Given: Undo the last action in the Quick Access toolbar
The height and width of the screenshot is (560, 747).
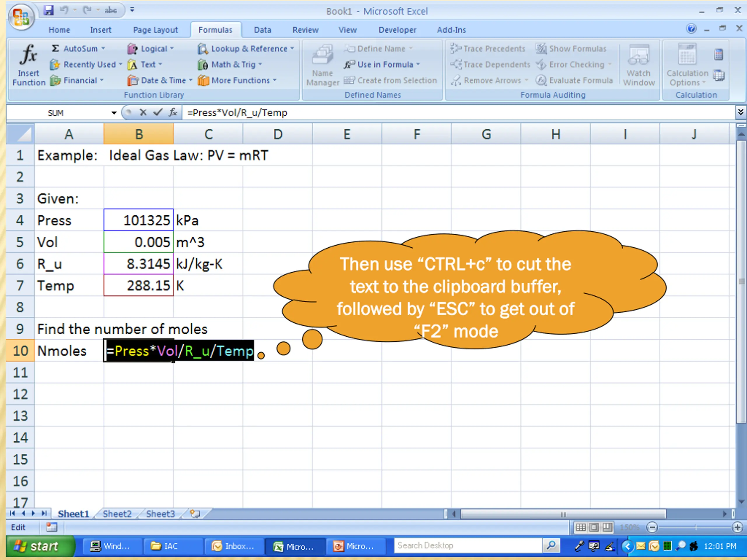Looking at the screenshot, I should (64, 10).
